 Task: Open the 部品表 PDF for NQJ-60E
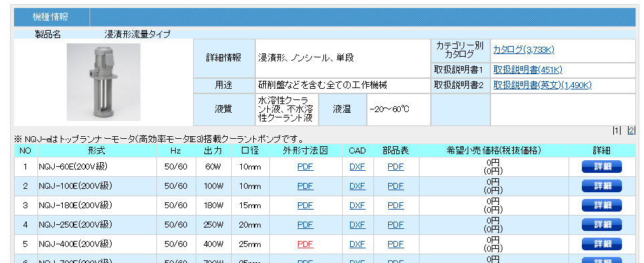[x=396, y=167]
